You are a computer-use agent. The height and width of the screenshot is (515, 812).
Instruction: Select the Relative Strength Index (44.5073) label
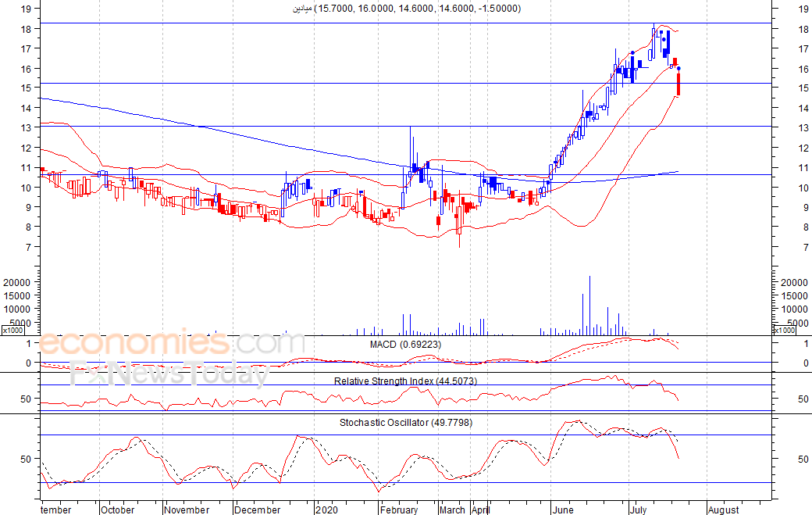click(405, 381)
